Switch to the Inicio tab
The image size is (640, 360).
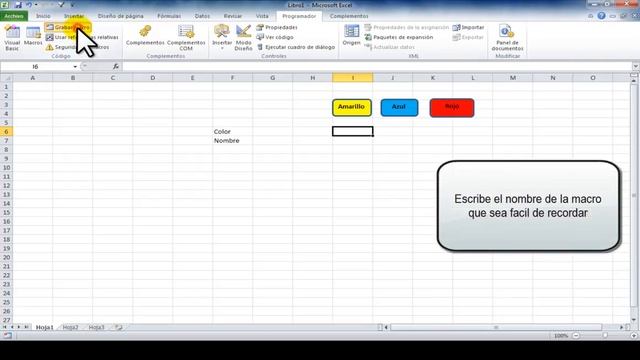click(x=43, y=16)
